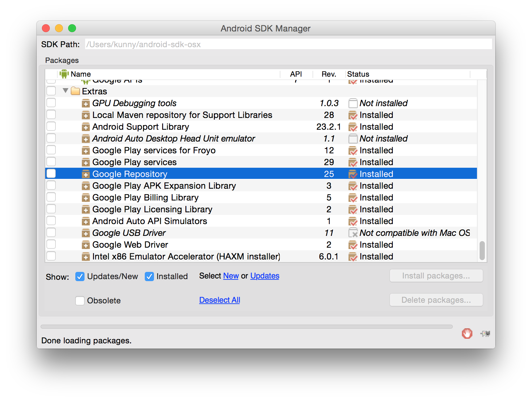Click package icon for Google Web Driver
Screen dimensions: 532x401
point(85,245)
